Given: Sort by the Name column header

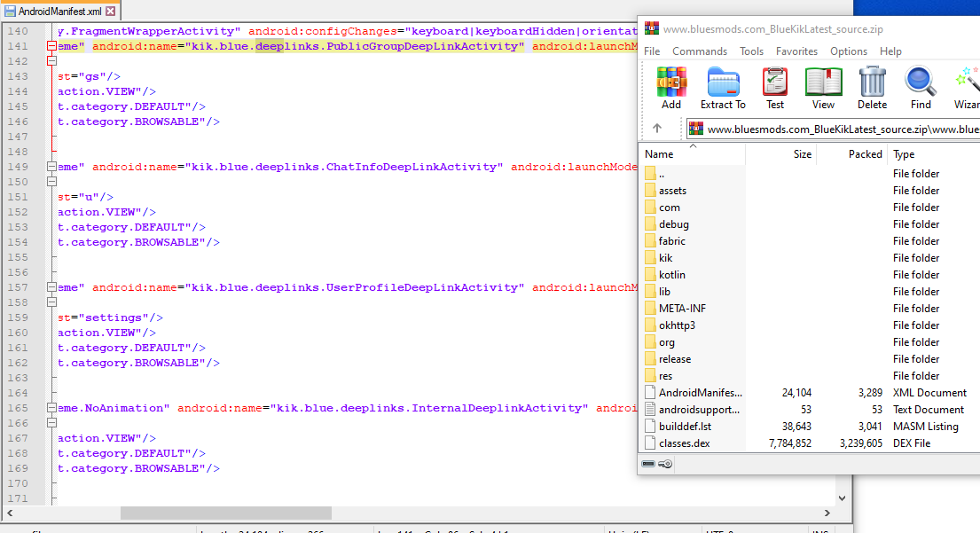Looking at the screenshot, I should point(692,153).
